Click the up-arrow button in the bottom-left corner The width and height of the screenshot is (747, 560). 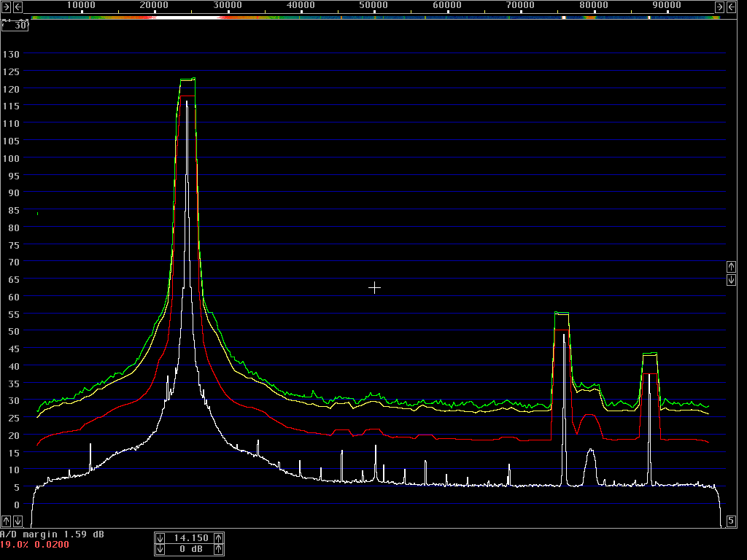click(6, 521)
